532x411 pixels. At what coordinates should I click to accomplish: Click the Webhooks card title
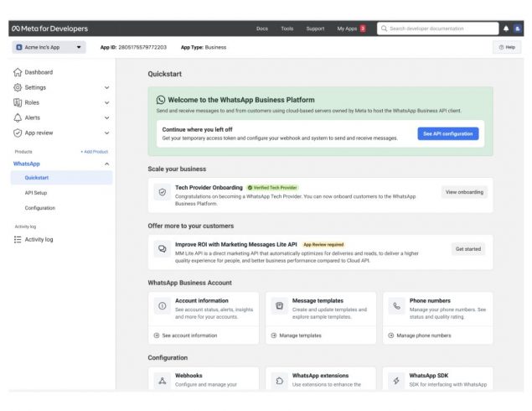point(189,375)
